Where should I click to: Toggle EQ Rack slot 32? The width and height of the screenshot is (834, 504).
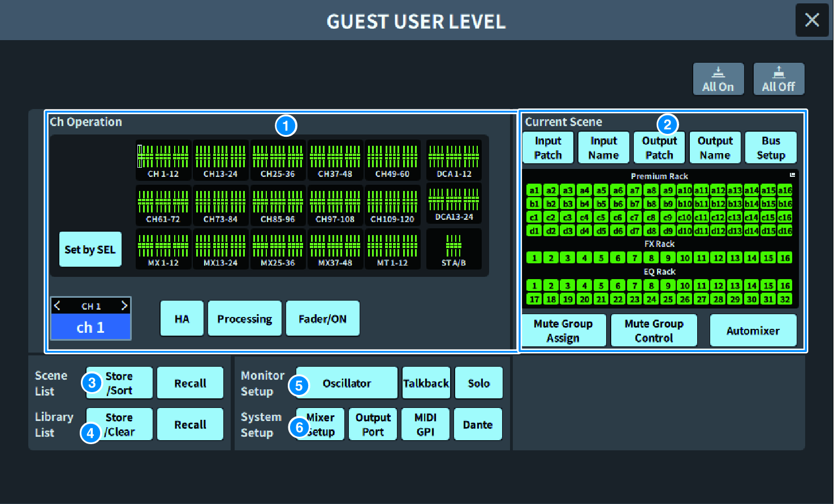click(785, 299)
